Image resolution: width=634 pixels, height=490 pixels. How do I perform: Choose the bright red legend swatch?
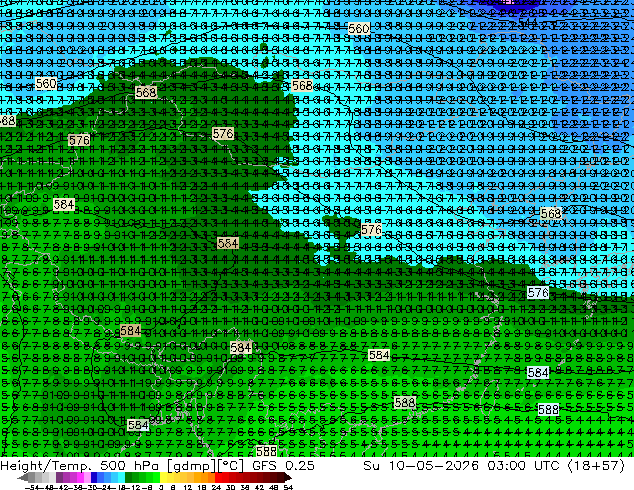coord(218,478)
